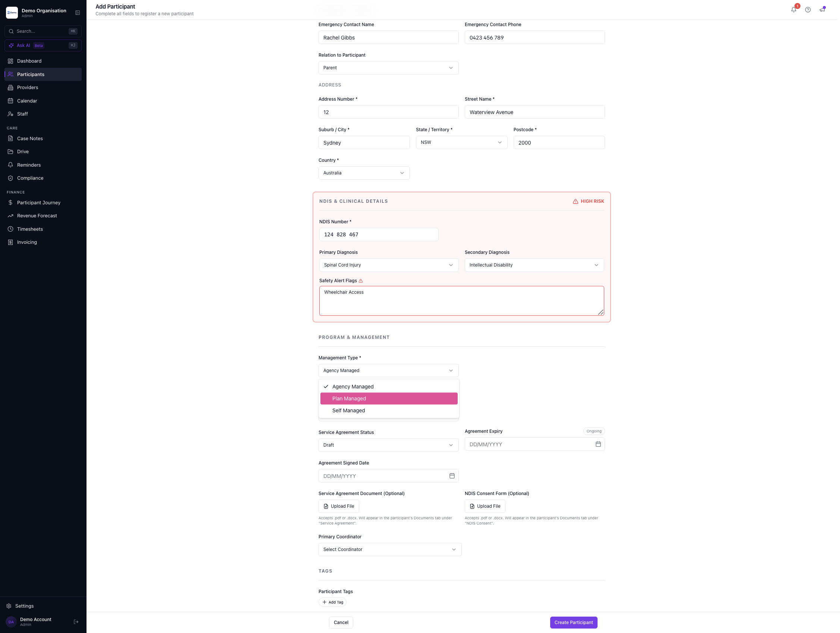This screenshot has height=633, width=840.
Task: Click the Ask AI sparkle icon
Action: click(x=12, y=45)
